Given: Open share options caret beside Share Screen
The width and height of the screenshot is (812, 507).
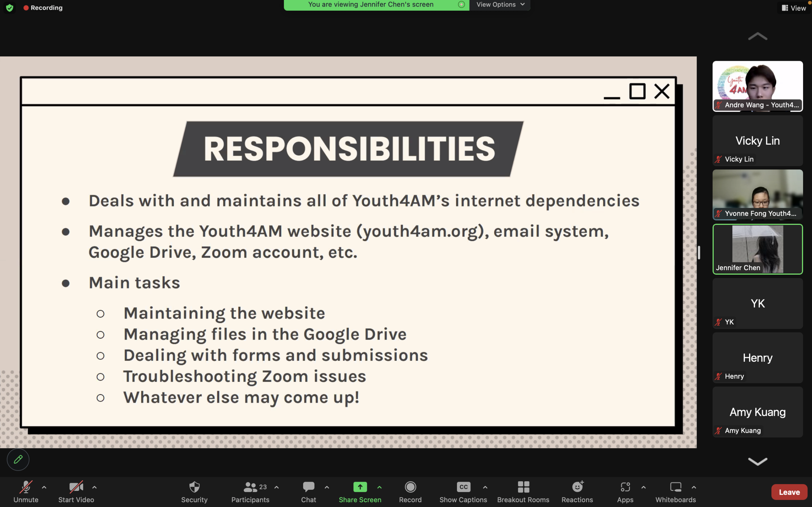Looking at the screenshot, I should [379, 487].
